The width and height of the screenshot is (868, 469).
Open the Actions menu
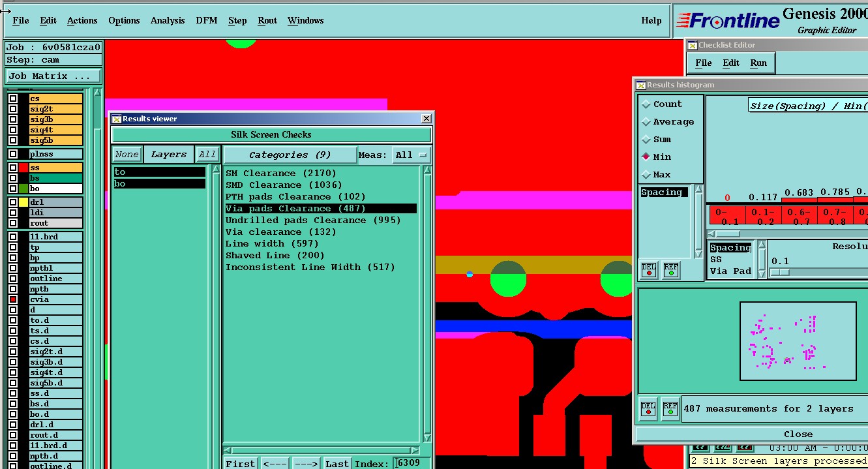pos(82,20)
